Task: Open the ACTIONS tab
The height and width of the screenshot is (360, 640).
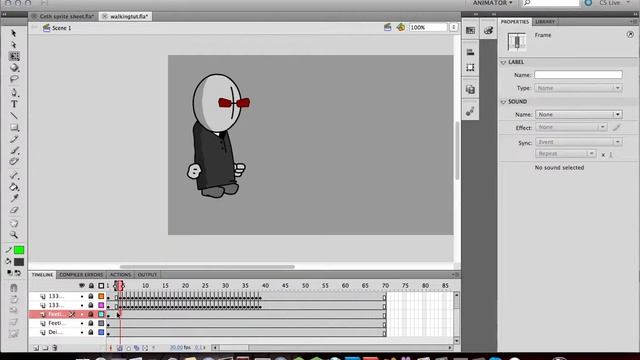Action: click(x=120, y=275)
